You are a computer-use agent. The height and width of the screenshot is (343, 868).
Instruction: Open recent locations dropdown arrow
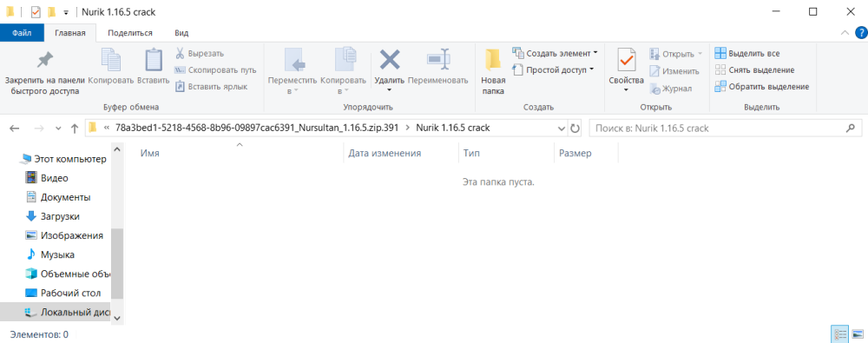pos(59,129)
